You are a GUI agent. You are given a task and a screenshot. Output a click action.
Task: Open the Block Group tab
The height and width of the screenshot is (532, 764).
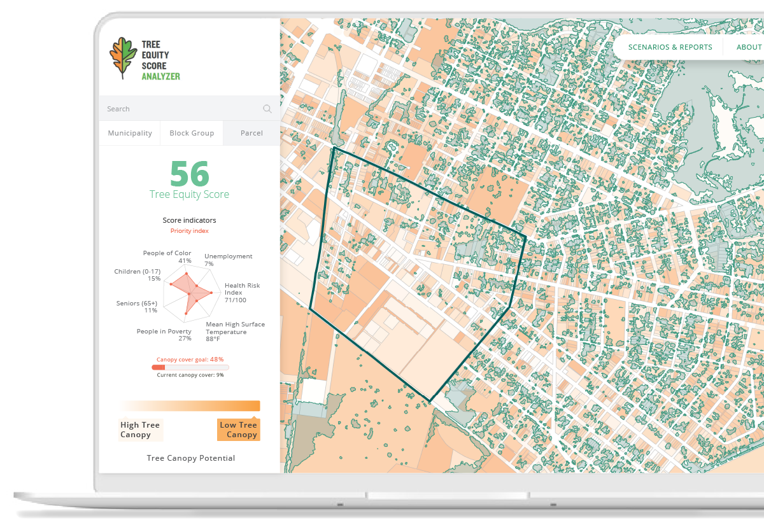[192, 133]
